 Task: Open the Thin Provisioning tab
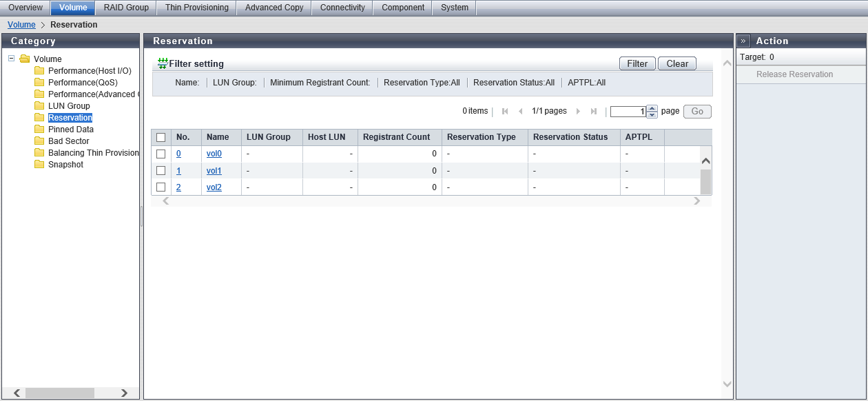196,8
